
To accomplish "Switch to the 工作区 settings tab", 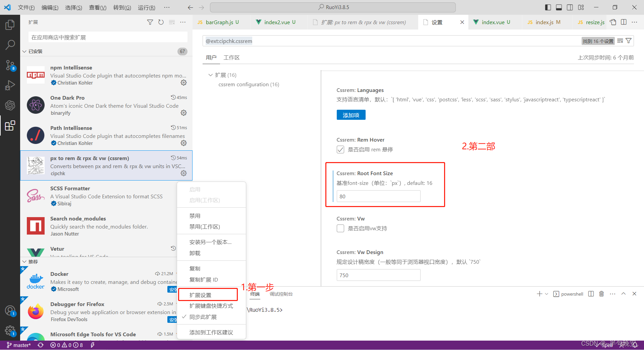I will (x=231, y=58).
